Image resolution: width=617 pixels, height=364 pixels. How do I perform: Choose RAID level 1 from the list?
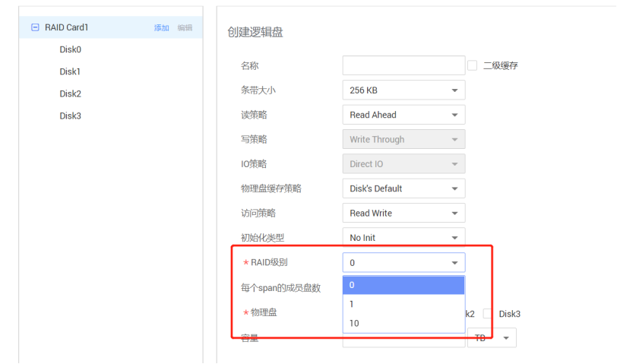[403, 304]
